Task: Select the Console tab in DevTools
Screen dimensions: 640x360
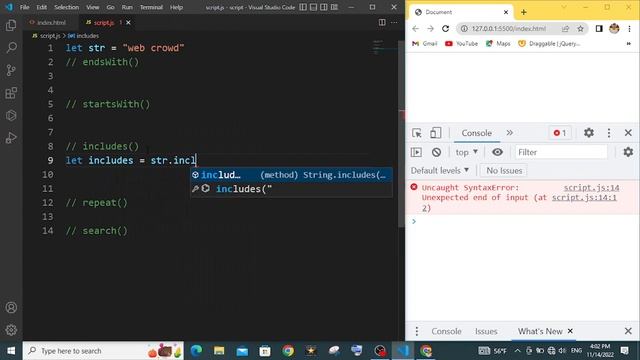Action: 476,133
